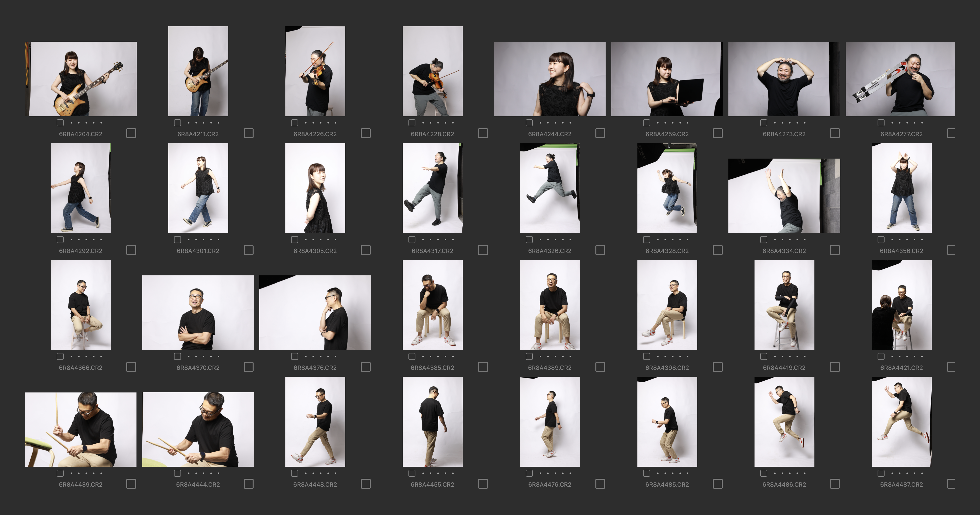Toggle the small tag box under 6R8A4389.CR2 photo

point(529,356)
